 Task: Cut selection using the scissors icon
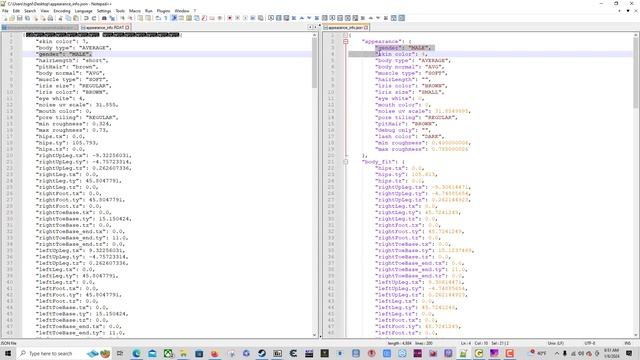(60, 18)
